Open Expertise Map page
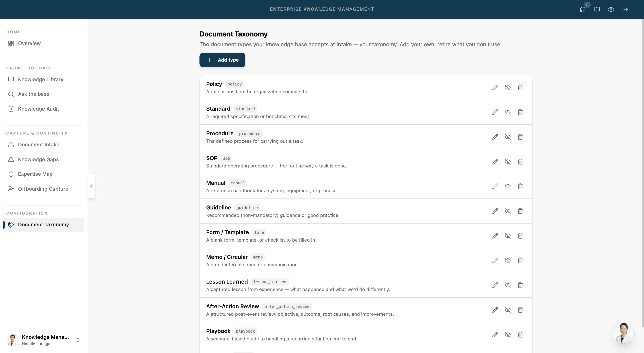 (x=44, y=174)
